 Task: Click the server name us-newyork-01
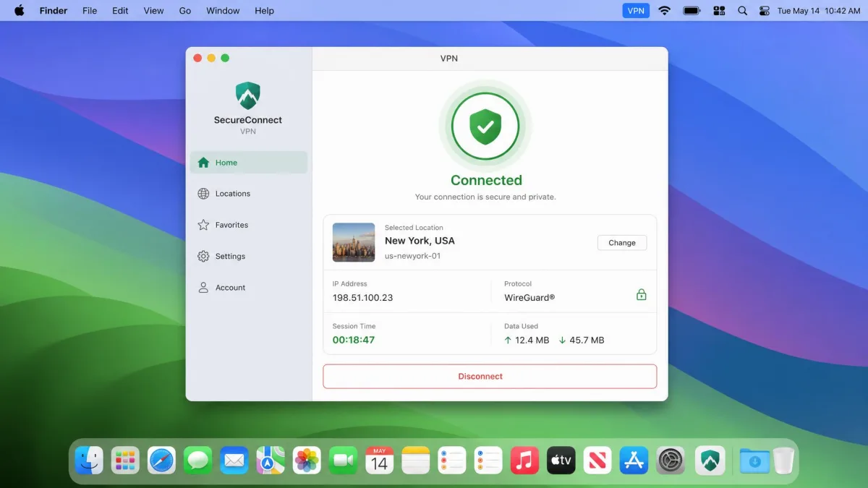[412, 256]
